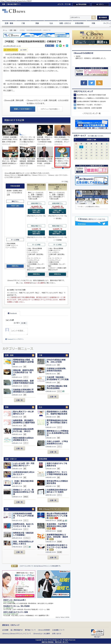
Task: Go to next month in archive calendar
Action: (108, 139)
